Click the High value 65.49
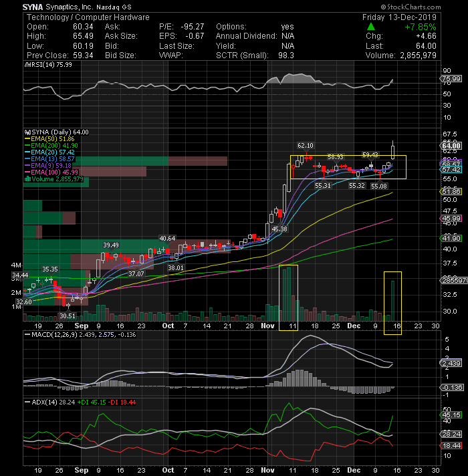This screenshot has height=476, width=468. (x=83, y=36)
